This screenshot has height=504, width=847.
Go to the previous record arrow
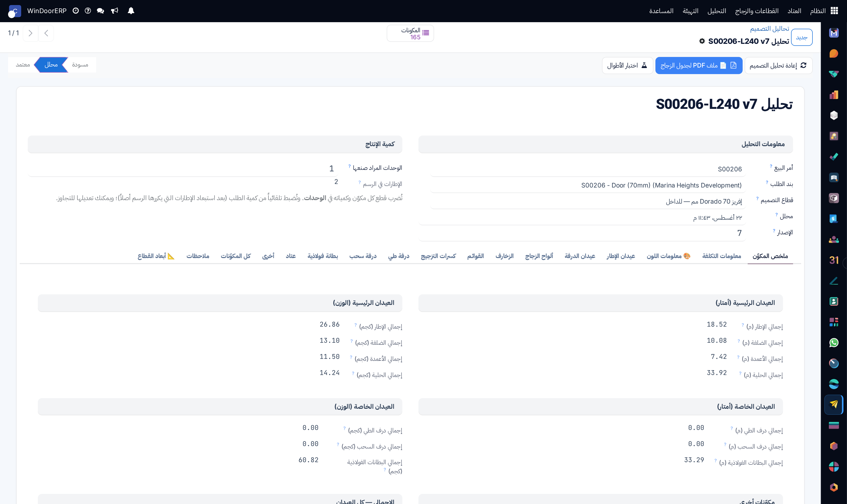pyautogui.click(x=46, y=33)
